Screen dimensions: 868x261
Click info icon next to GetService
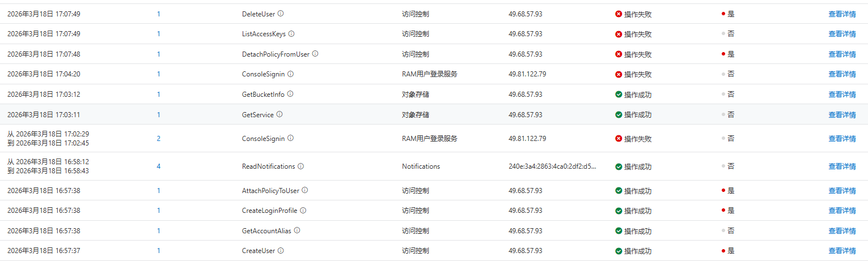tap(280, 114)
